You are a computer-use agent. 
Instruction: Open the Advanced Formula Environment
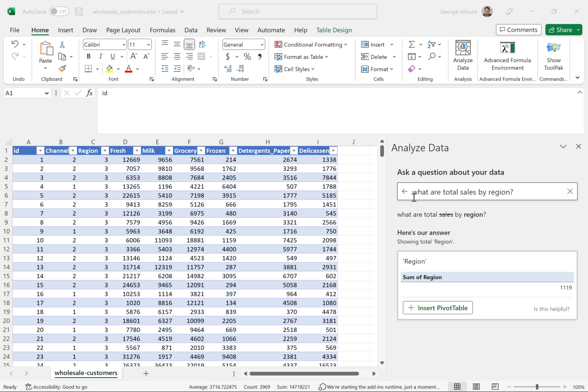coord(507,48)
